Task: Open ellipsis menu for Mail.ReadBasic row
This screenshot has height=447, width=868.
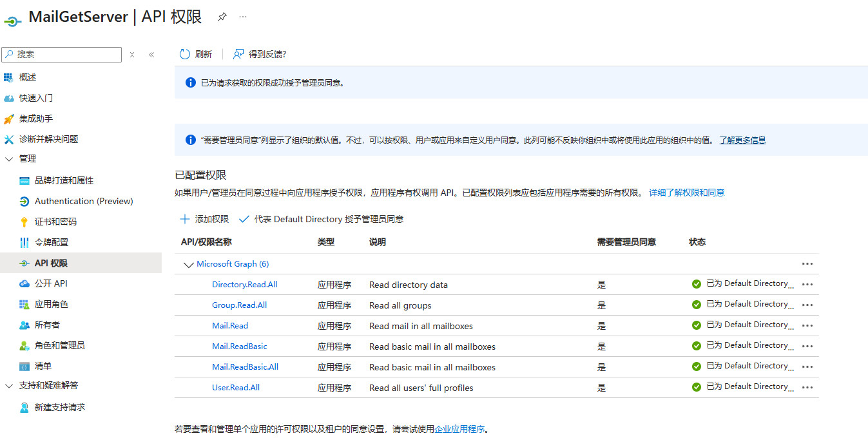Action: [x=807, y=346]
